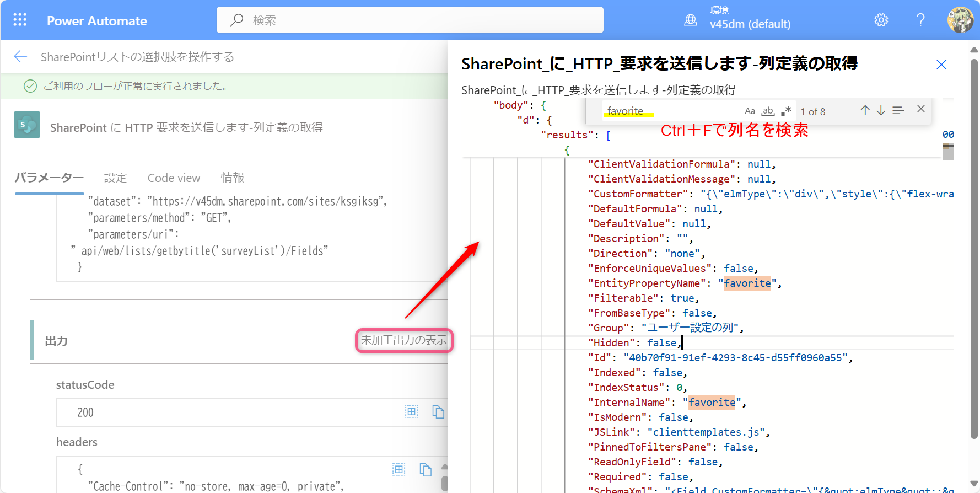Open the settings gear

pyautogui.click(x=881, y=20)
